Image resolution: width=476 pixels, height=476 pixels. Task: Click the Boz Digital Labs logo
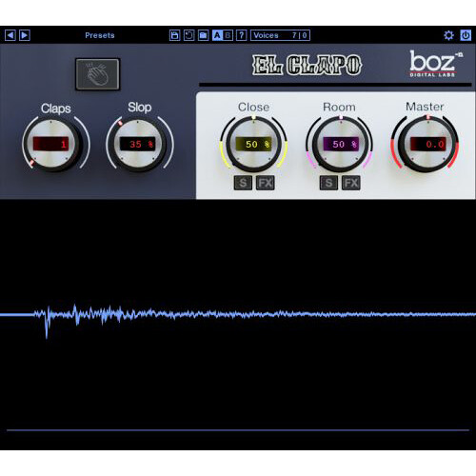point(435,64)
